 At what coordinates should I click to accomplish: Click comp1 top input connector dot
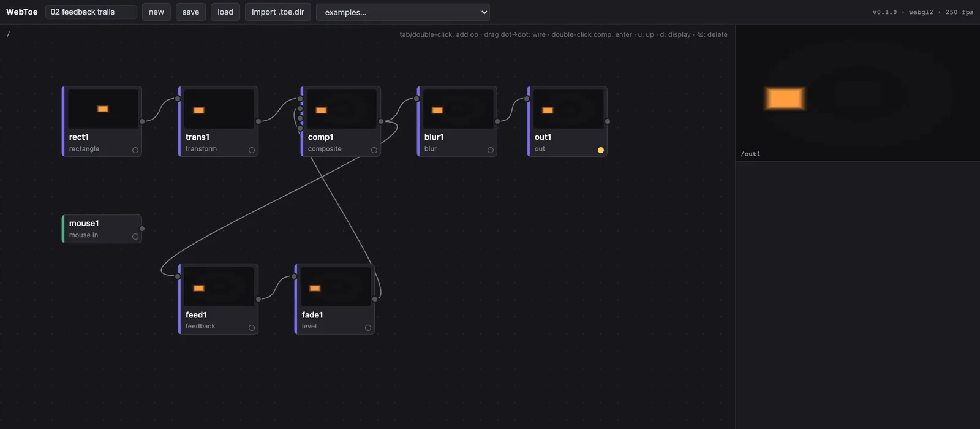coord(300,99)
